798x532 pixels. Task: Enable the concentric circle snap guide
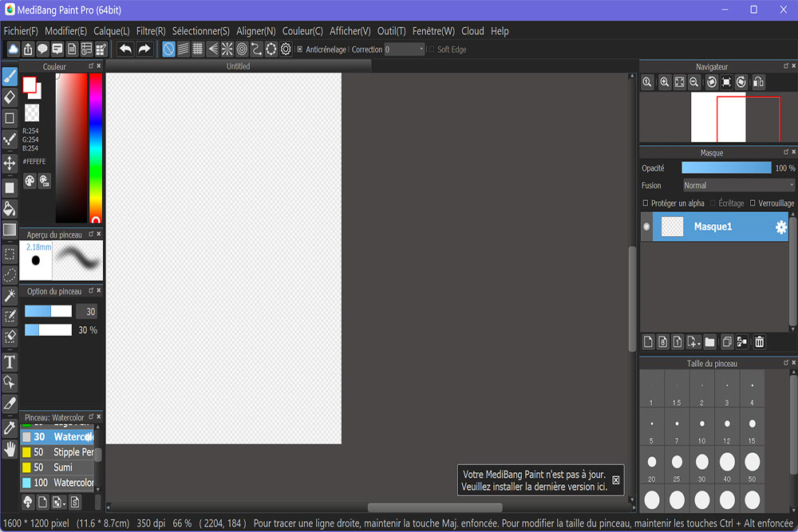pos(242,49)
